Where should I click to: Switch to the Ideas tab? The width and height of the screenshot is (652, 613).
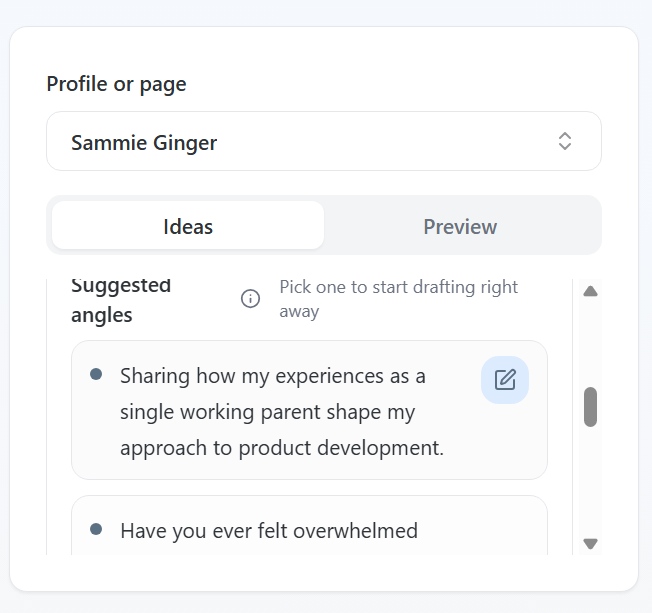[188, 226]
